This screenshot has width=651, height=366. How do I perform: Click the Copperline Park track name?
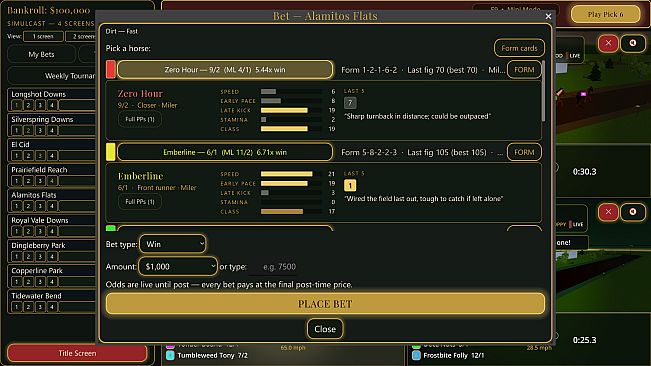(37, 271)
